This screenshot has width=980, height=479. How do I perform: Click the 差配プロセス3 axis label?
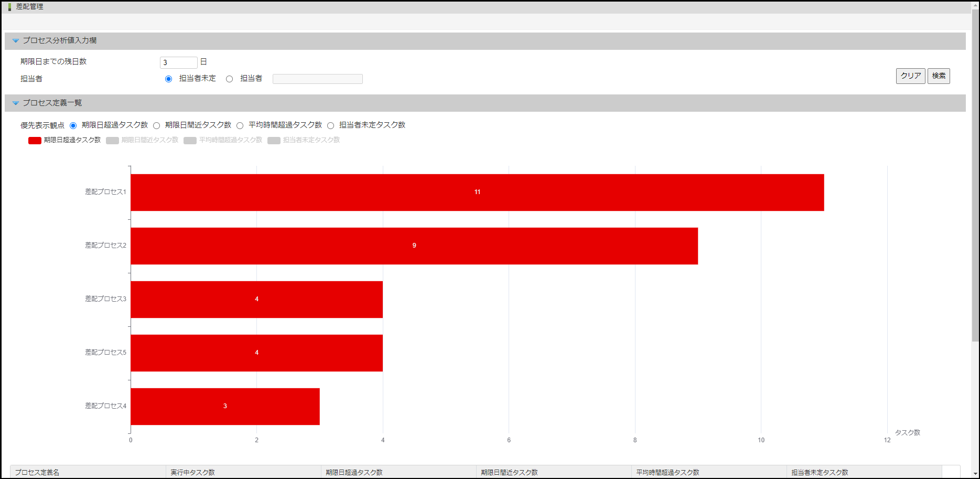(x=105, y=299)
